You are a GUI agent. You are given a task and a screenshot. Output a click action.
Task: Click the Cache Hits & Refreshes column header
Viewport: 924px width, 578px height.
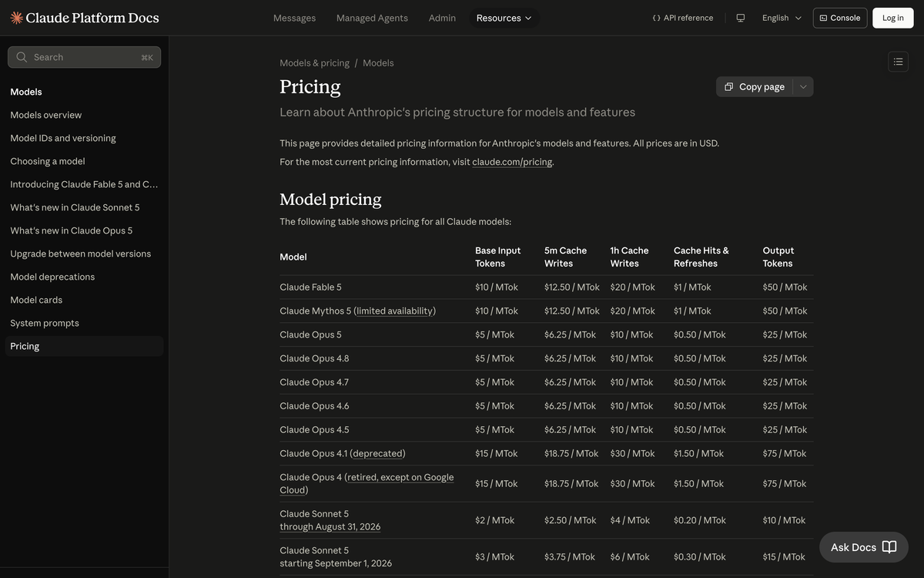click(701, 257)
